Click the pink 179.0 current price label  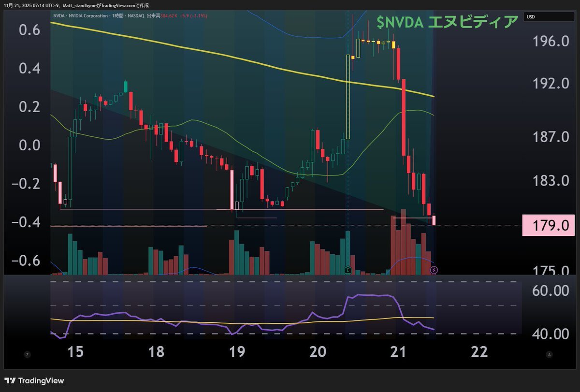548,226
